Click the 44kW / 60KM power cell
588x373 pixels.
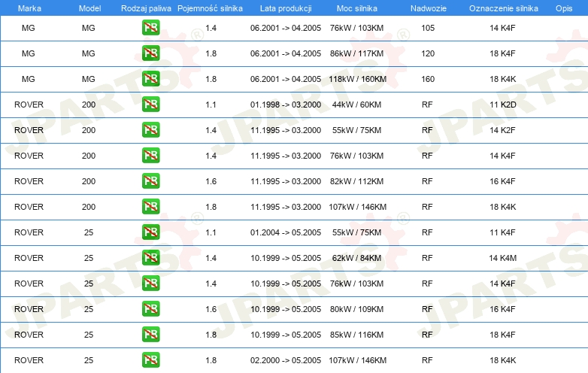tap(357, 105)
